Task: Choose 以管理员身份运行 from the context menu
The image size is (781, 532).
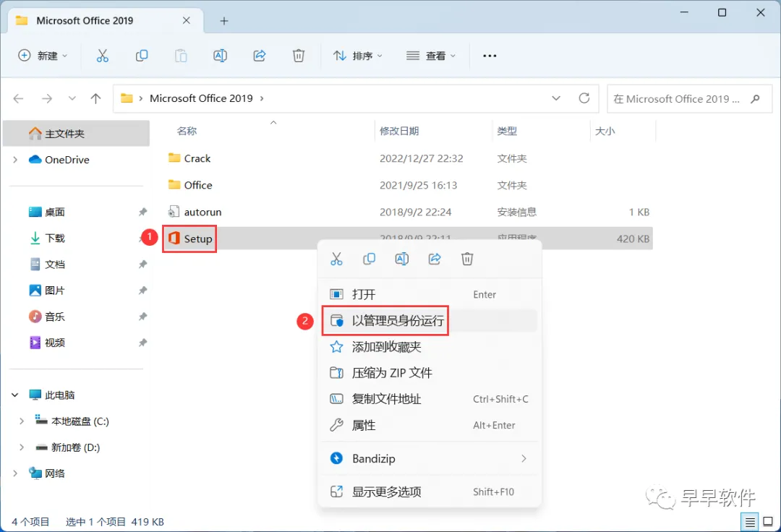Action: coord(430,321)
